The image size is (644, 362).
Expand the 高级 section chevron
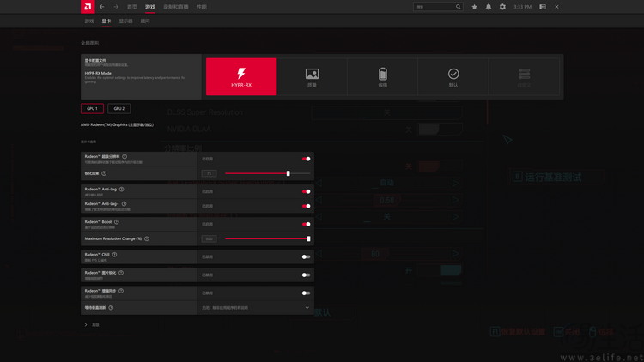coord(86,324)
